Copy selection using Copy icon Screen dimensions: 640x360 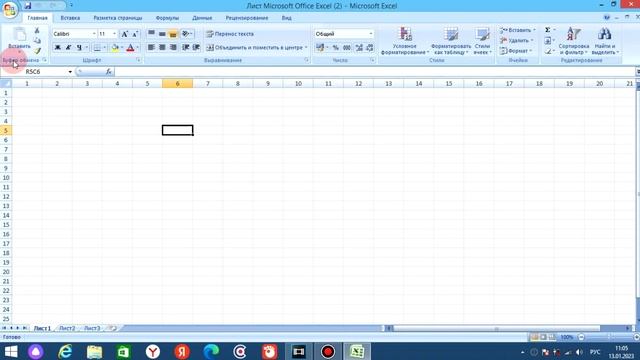click(x=37, y=40)
